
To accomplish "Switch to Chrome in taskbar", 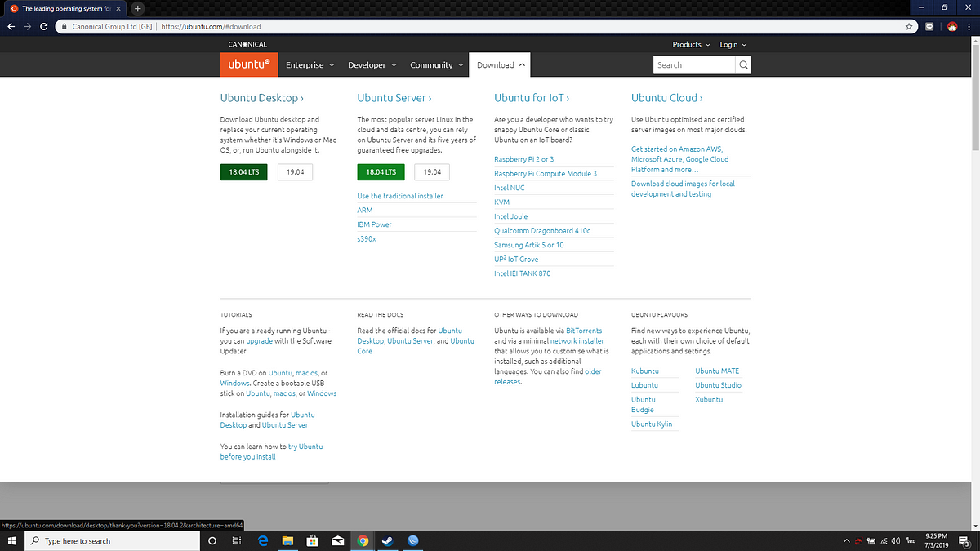I will coord(363,540).
